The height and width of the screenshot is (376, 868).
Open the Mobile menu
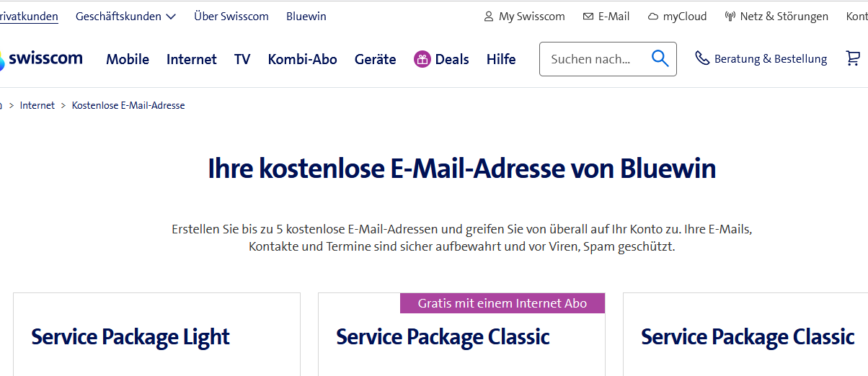tap(128, 60)
